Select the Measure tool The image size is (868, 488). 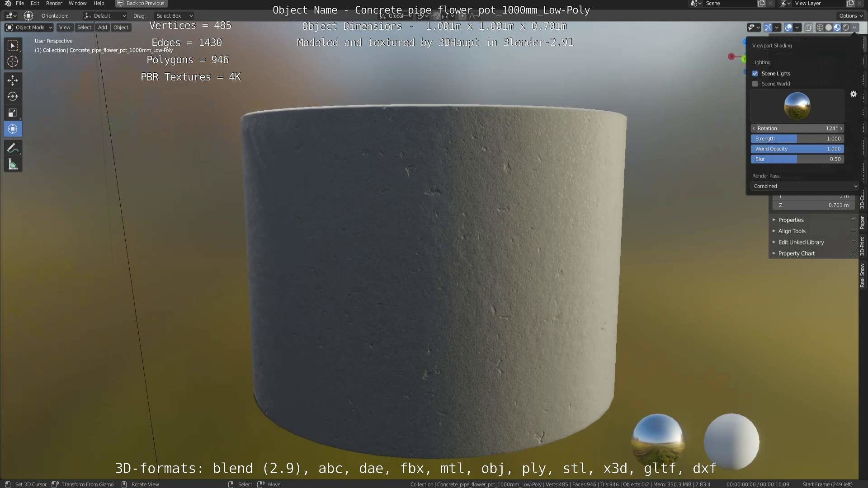pyautogui.click(x=13, y=164)
